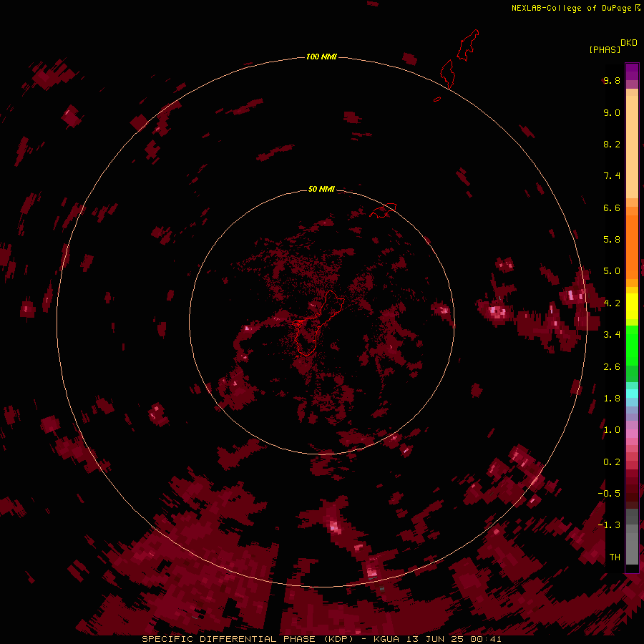This screenshot has width=644, height=644.
Task: Click the NEXLAB-College of DuPage label
Action: 571,8
